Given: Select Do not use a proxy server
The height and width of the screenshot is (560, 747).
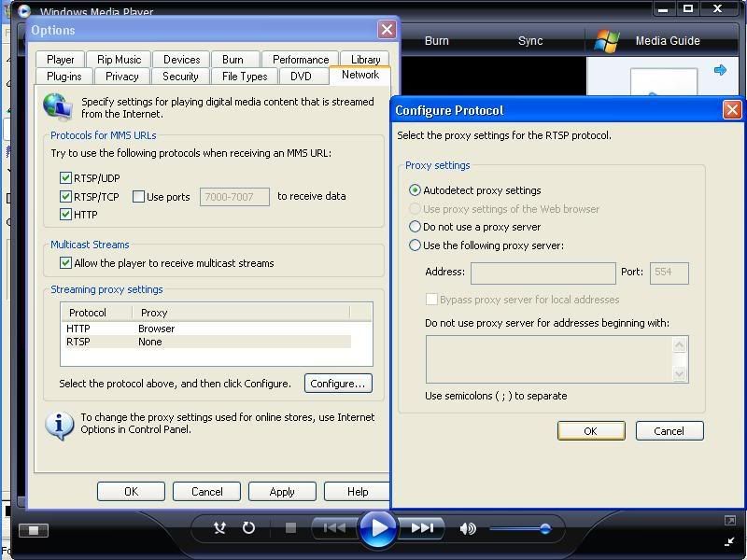Looking at the screenshot, I should pyautogui.click(x=415, y=227).
